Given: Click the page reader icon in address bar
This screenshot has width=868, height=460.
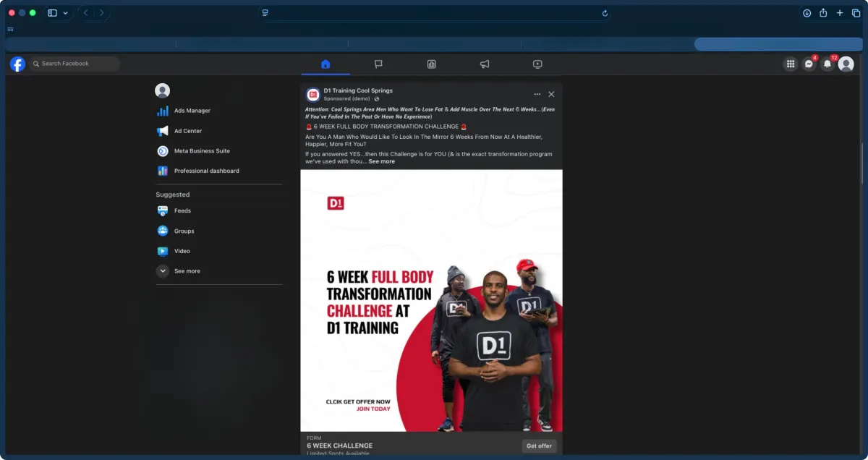Looking at the screenshot, I should pyautogui.click(x=265, y=13).
